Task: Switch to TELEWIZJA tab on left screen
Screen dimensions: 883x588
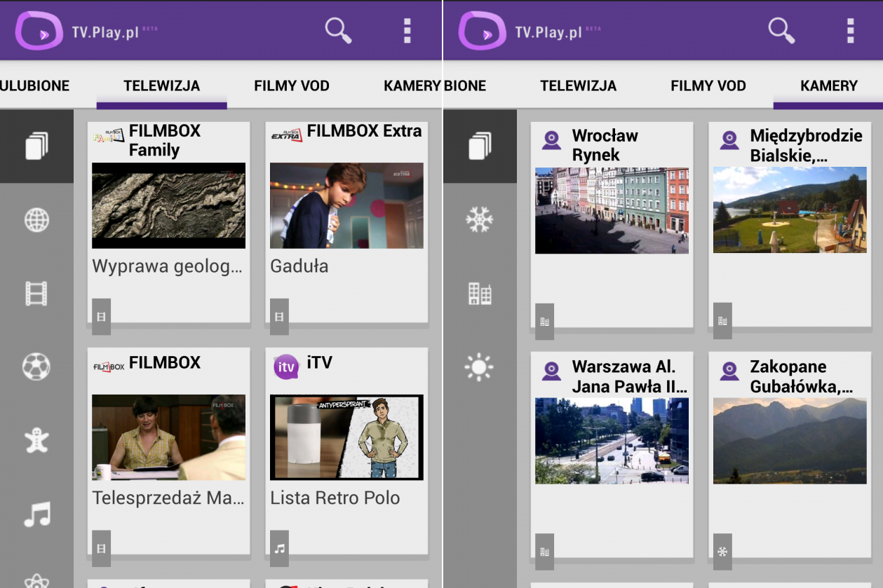Action: (x=162, y=86)
